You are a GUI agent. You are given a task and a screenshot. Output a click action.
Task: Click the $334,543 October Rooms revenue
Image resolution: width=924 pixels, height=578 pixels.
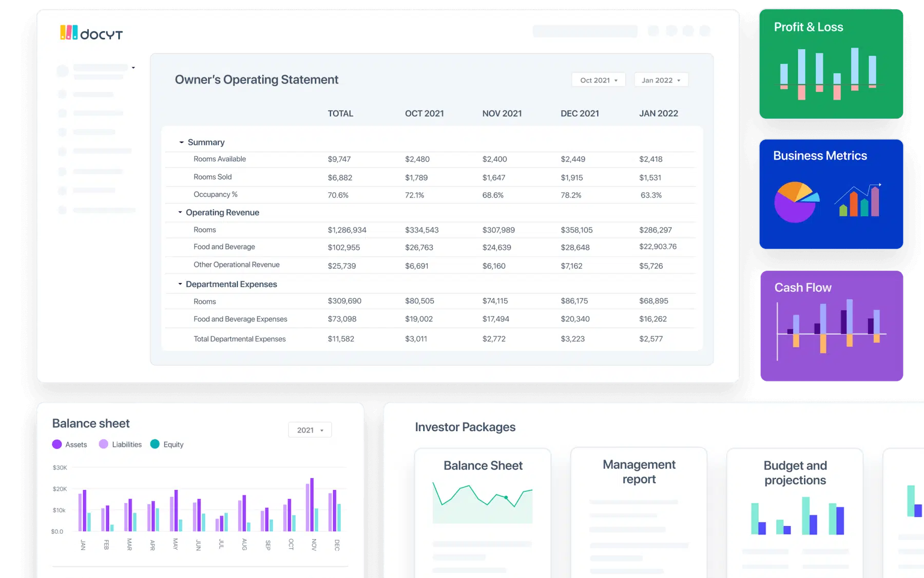(x=422, y=230)
